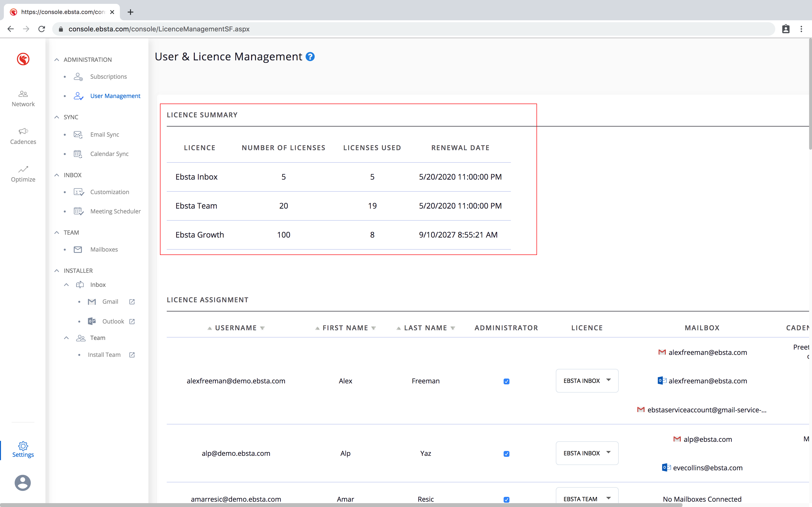This screenshot has height=507, width=812.
Task: Open licence dropdown for alexfreeman user
Action: (x=587, y=380)
